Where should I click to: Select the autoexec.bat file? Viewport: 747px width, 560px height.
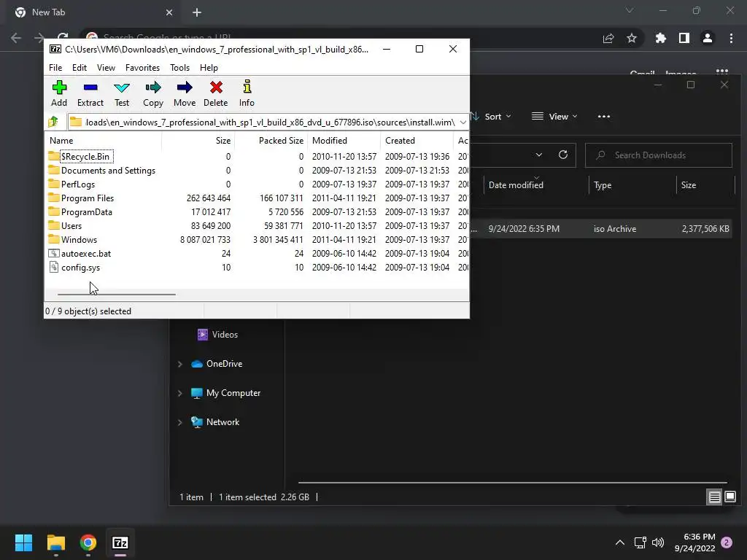pyautogui.click(x=258, y=253)
